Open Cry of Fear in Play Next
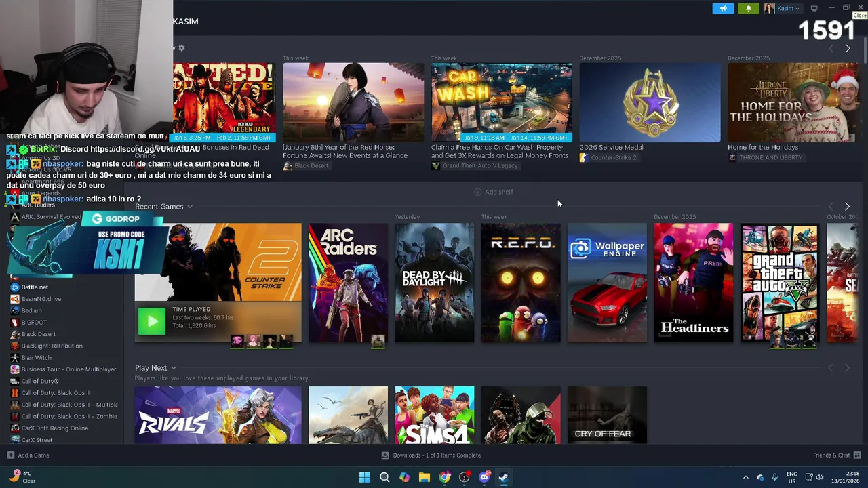The height and width of the screenshot is (488, 868). click(x=607, y=415)
